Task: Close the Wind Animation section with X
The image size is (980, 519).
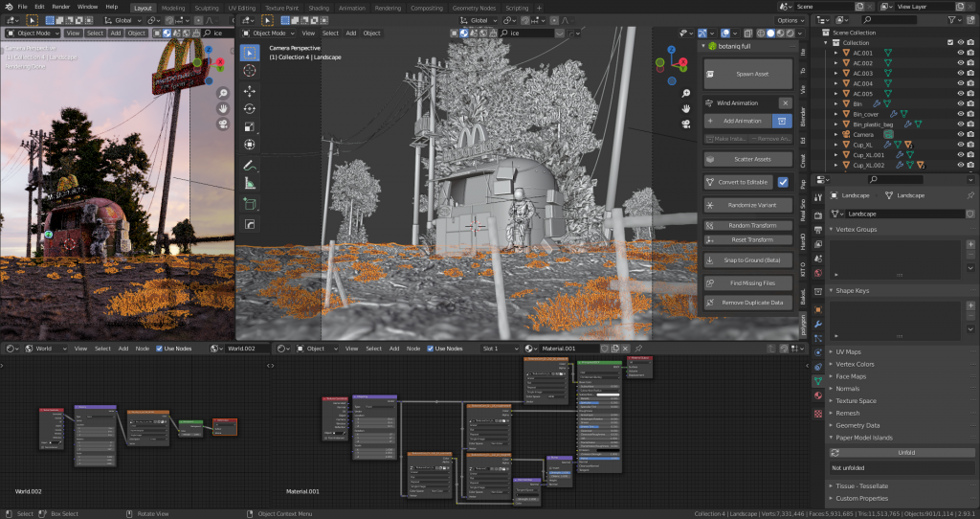Action: coord(786,102)
